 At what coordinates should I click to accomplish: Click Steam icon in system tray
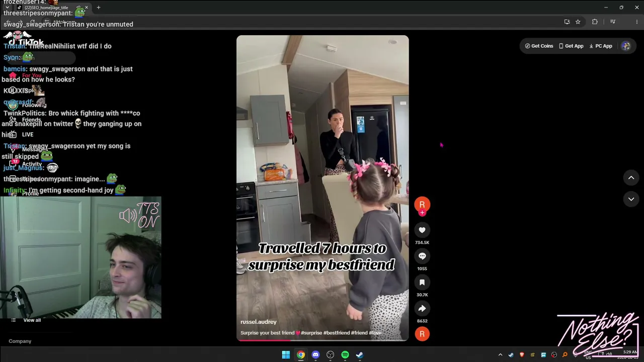pyautogui.click(x=511, y=355)
